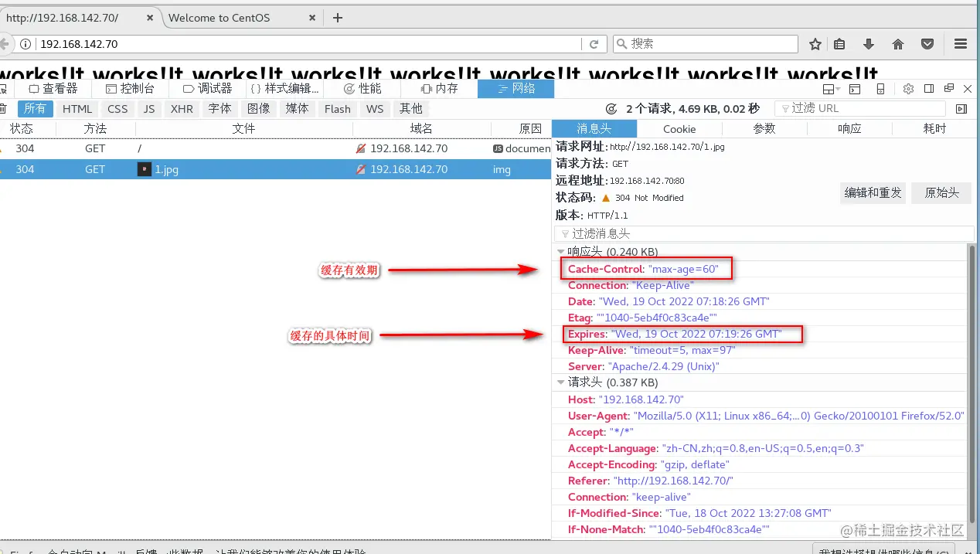Switch to 内存 devtools tab

coord(440,89)
